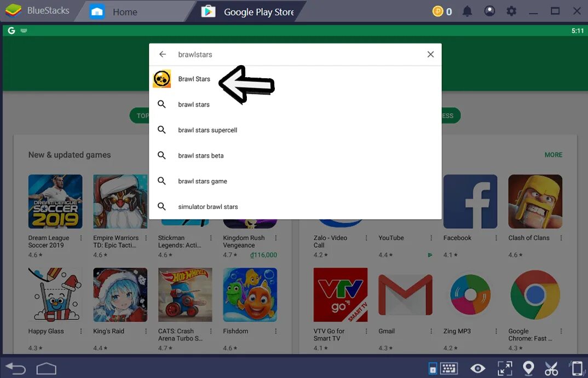This screenshot has height=378, width=588.
Task: Choose the "brawl stars supercell" suggestion
Action: coord(295,130)
